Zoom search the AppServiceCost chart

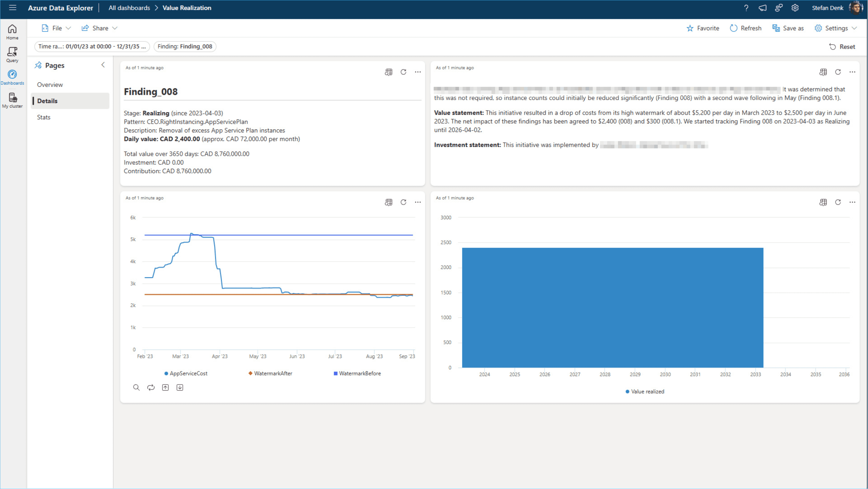(x=136, y=387)
